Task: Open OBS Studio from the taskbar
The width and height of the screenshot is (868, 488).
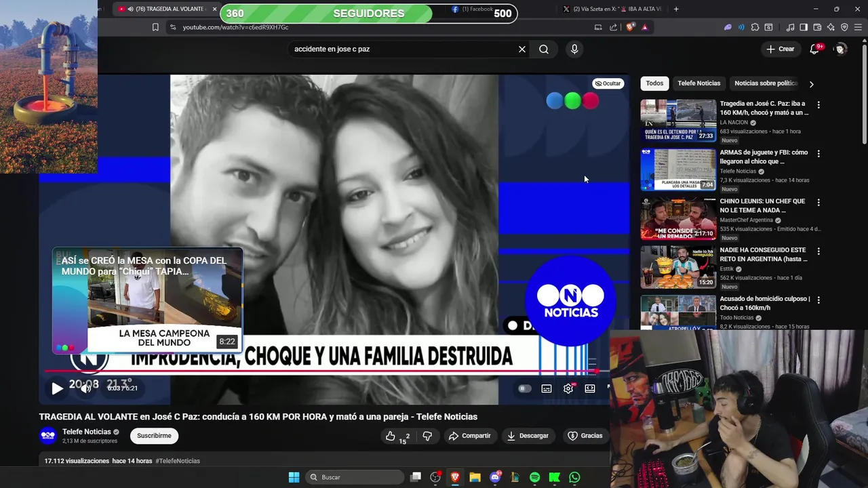Action: (x=435, y=477)
